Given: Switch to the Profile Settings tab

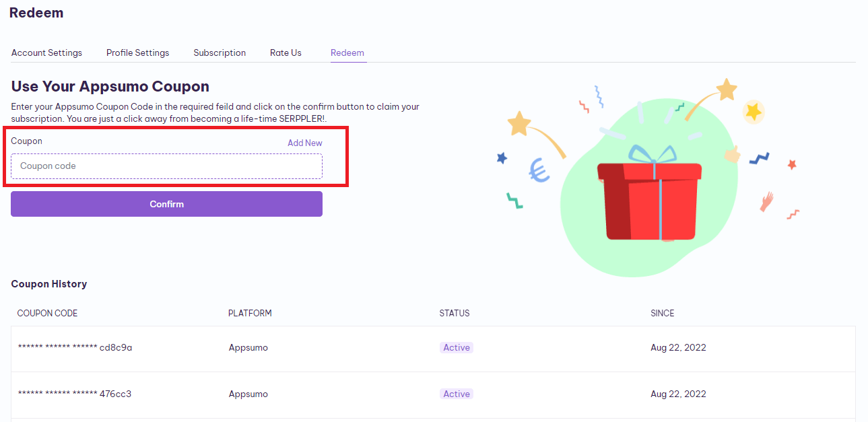Looking at the screenshot, I should pos(138,52).
